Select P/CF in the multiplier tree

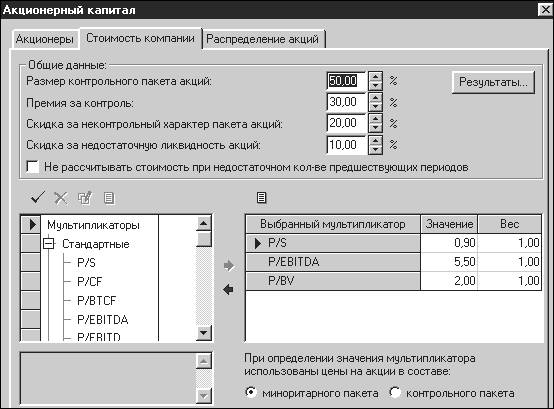point(90,281)
